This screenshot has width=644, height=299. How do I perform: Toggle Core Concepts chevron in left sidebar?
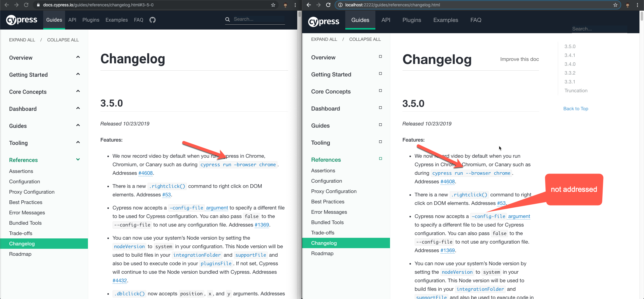[78, 91]
